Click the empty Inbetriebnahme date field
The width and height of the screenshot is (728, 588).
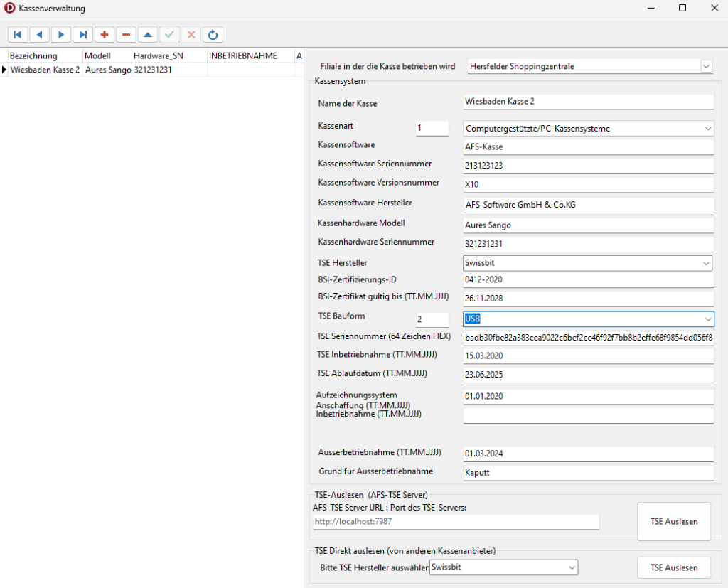click(x=588, y=416)
